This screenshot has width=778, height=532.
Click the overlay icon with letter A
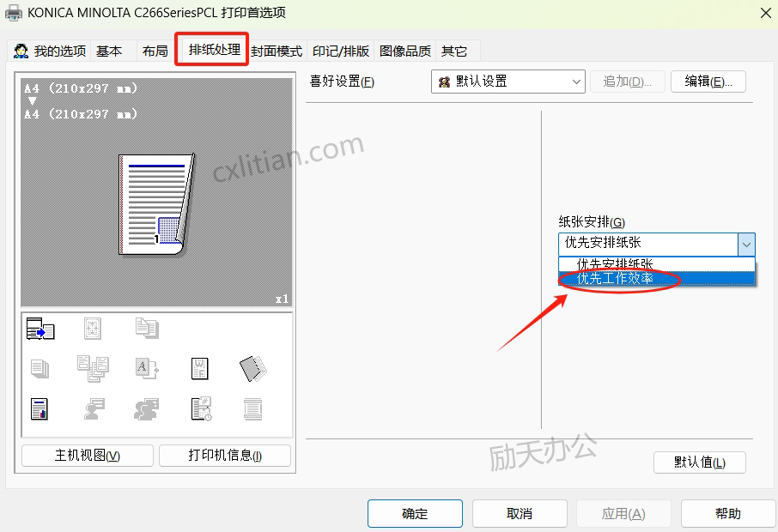(146, 369)
